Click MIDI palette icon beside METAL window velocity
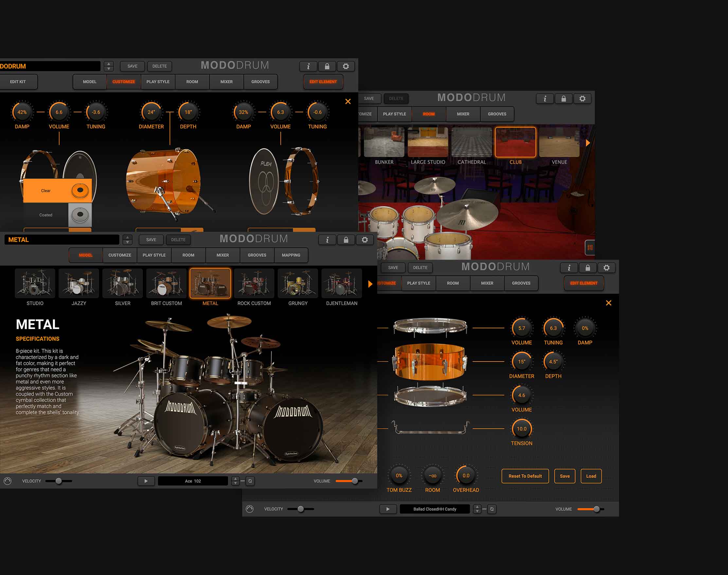The width and height of the screenshot is (728, 575). coord(8,481)
